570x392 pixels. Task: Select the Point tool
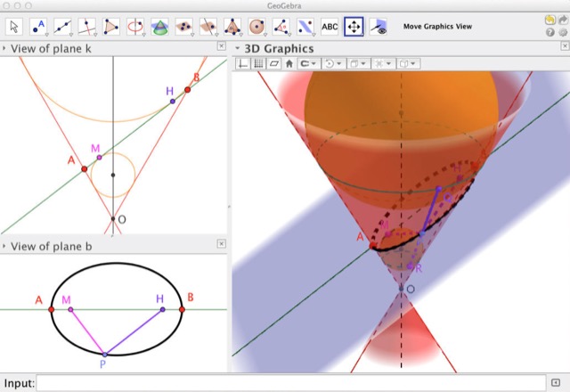[x=39, y=27]
